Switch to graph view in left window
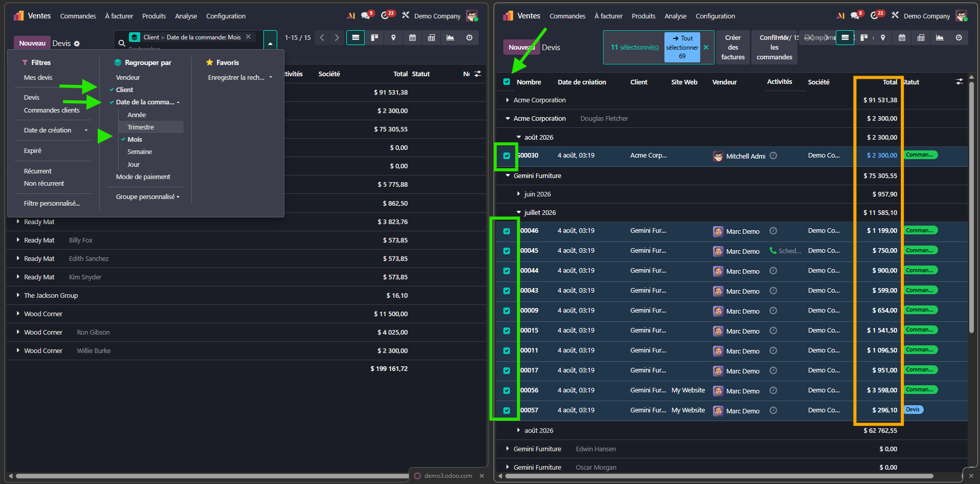 (450, 37)
